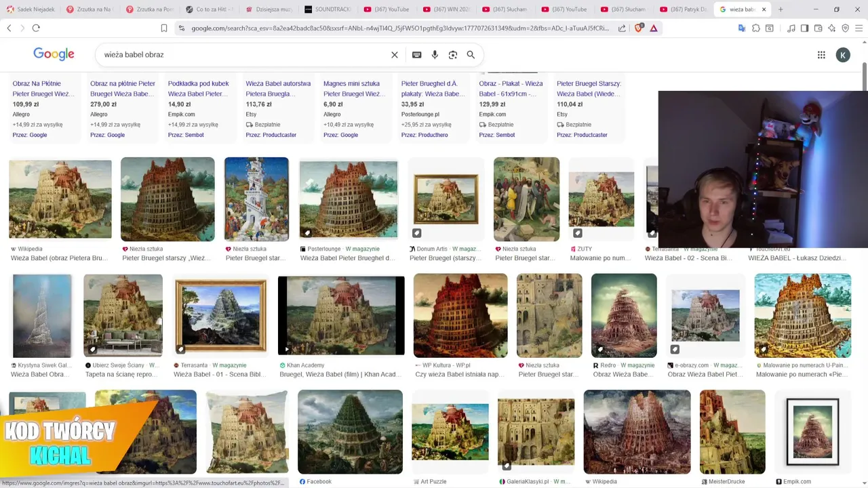
Task: Open the 'Podkładka pod kubek' Empik.com shopping link
Action: [x=198, y=88]
